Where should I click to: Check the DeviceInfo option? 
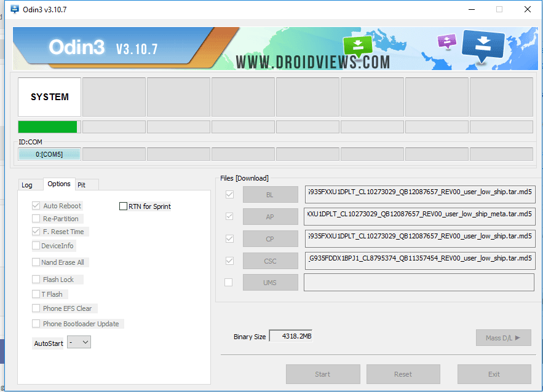click(x=36, y=245)
